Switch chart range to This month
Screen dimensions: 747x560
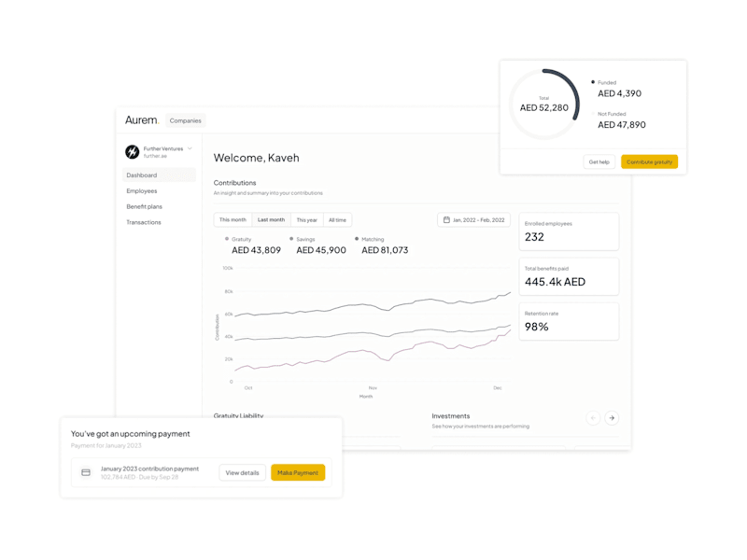[233, 219]
